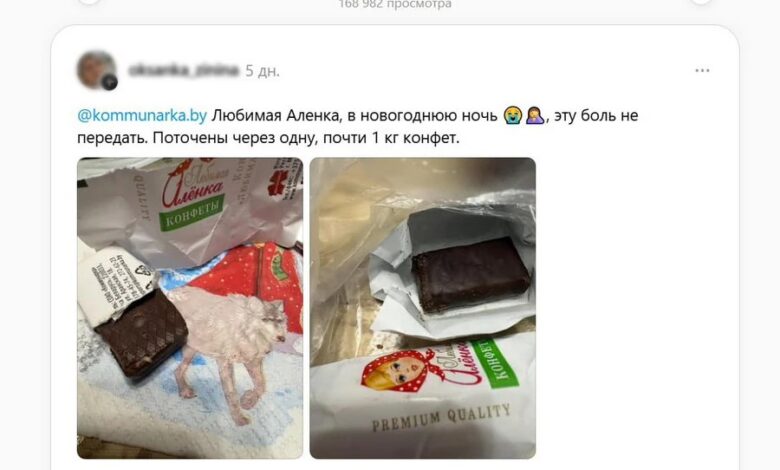Click the '5 дн.' post timestamp
Viewport: 780px width, 470px height.
[x=263, y=71]
